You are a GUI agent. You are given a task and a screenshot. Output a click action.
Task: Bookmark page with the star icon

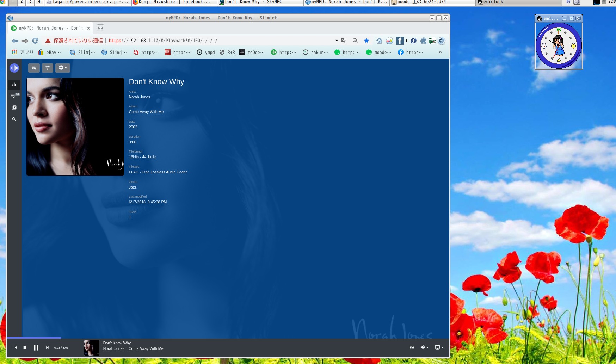tap(366, 41)
